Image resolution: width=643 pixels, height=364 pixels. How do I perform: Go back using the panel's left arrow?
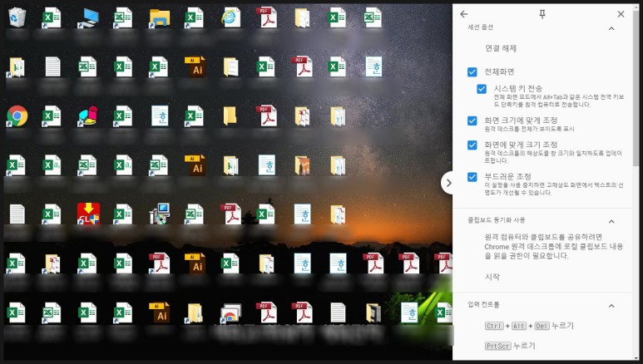(x=464, y=14)
